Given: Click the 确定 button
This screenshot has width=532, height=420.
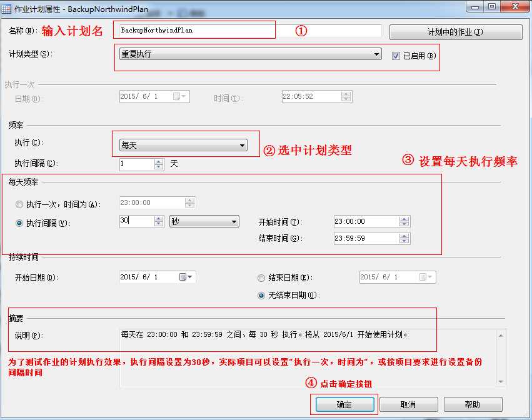Looking at the screenshot, I should pos(344,404).
